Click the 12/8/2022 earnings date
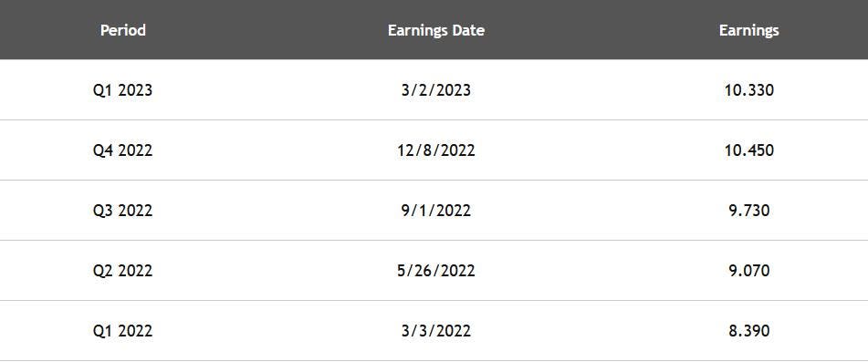Image resolution: width=868 pixels, height=362 pixels. tap(436, 150)
